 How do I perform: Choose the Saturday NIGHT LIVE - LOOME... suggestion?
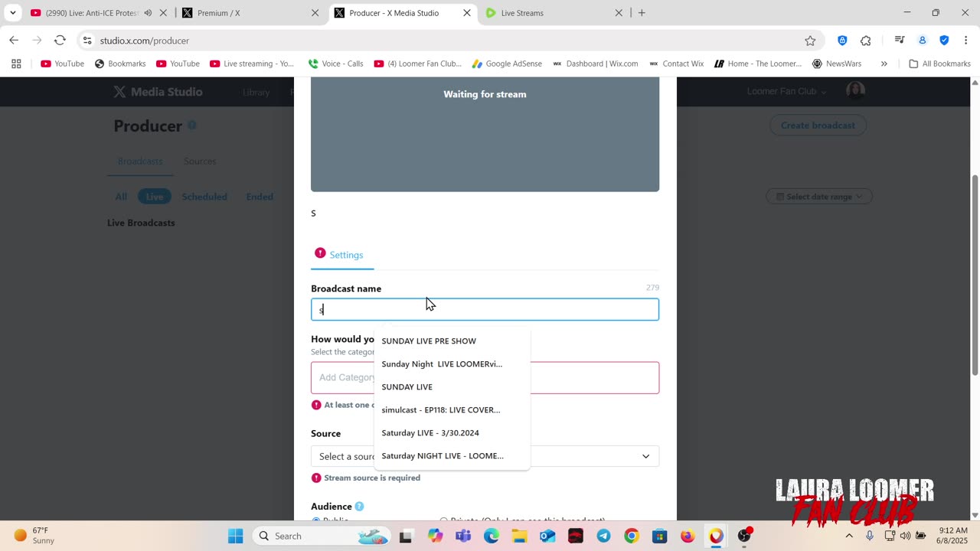[452, 455]
